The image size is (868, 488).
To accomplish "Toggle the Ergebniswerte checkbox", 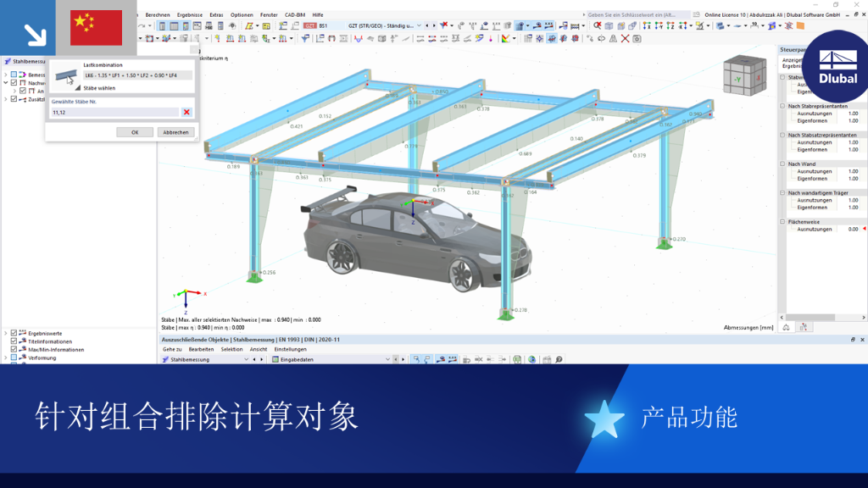I will (x=14, y=333).
